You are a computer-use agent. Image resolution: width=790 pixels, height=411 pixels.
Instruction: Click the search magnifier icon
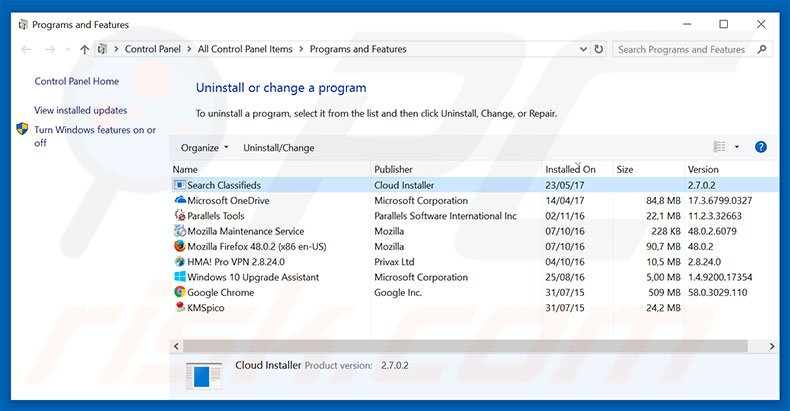762,49
